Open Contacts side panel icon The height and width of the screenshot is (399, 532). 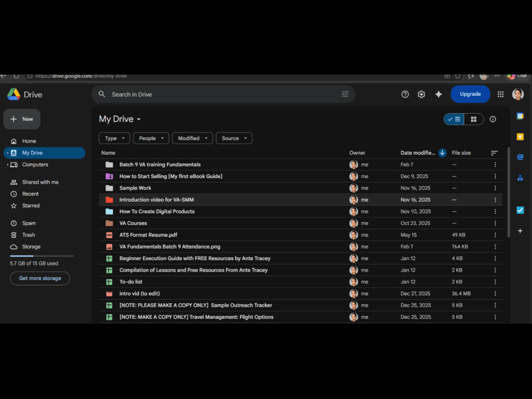[520, 178]
